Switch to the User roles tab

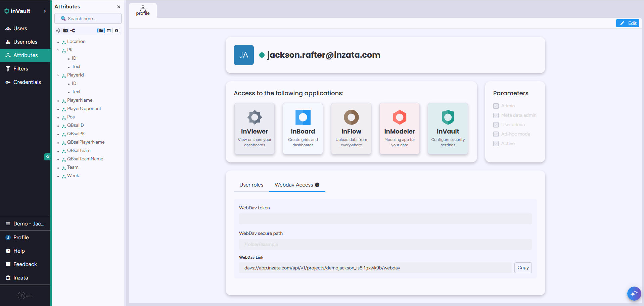251,185
